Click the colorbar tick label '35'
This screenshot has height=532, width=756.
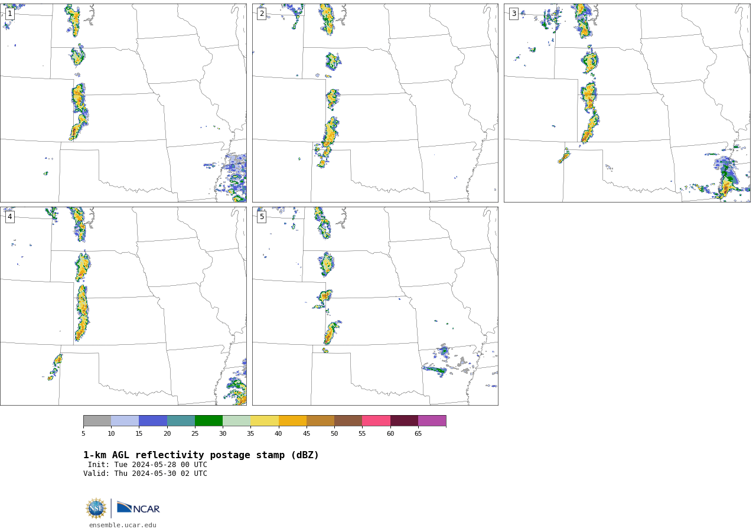pos(250,434)
